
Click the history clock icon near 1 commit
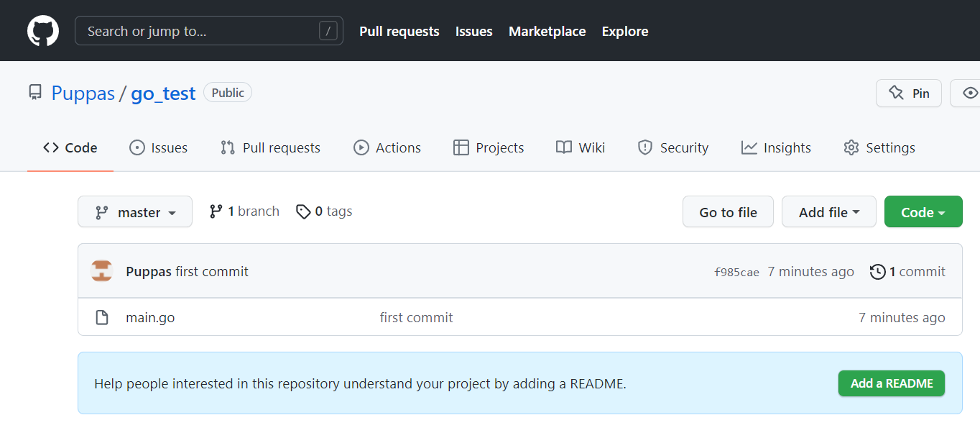877,272
